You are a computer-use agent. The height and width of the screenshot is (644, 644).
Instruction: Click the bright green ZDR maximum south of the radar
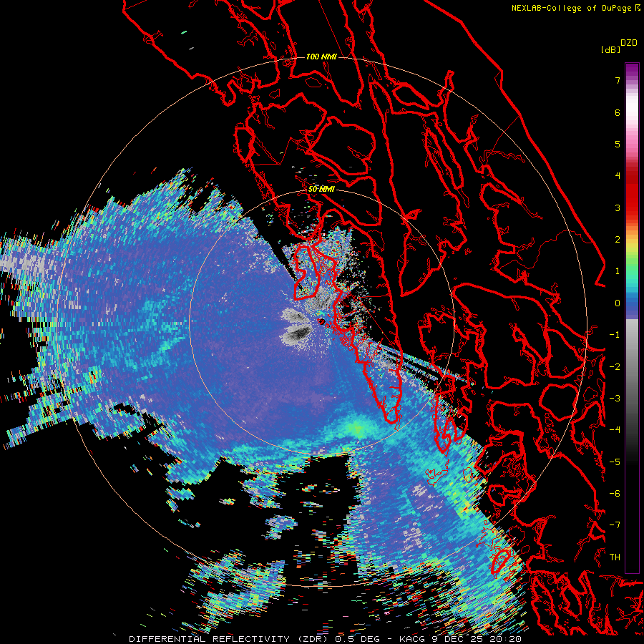(356, 429)
